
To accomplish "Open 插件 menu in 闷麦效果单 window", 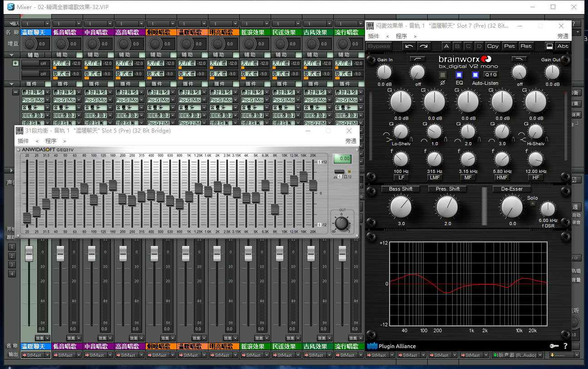I will 374,36.
